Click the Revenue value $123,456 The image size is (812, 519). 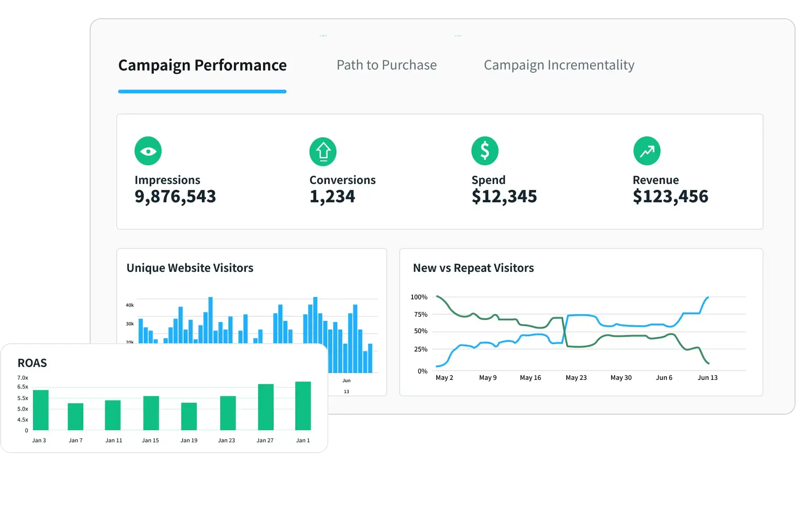click(x=671, y=196)
